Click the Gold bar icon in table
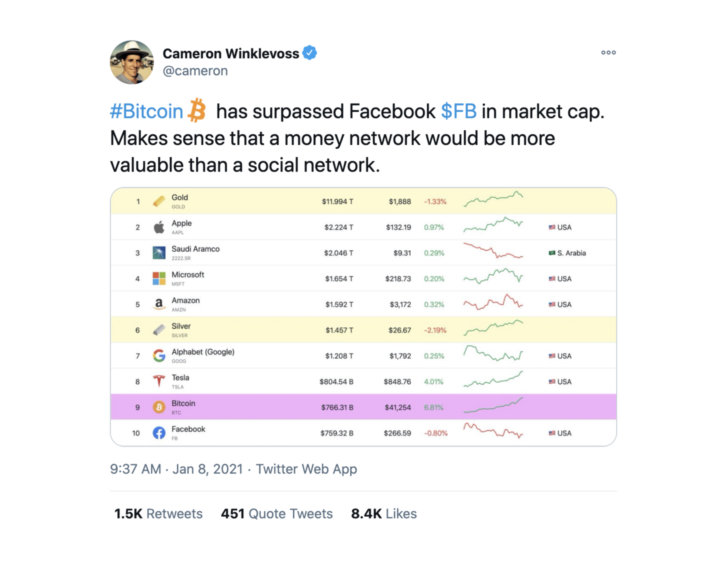Viewport: 728px width, 566px height. pyautogui.click(x=159, y=201)
